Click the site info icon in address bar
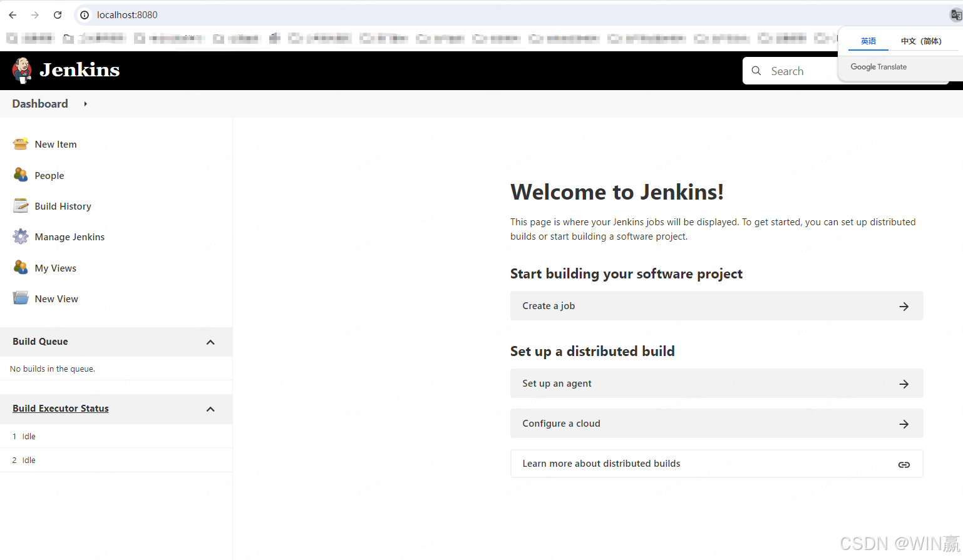 pos(85,15)
